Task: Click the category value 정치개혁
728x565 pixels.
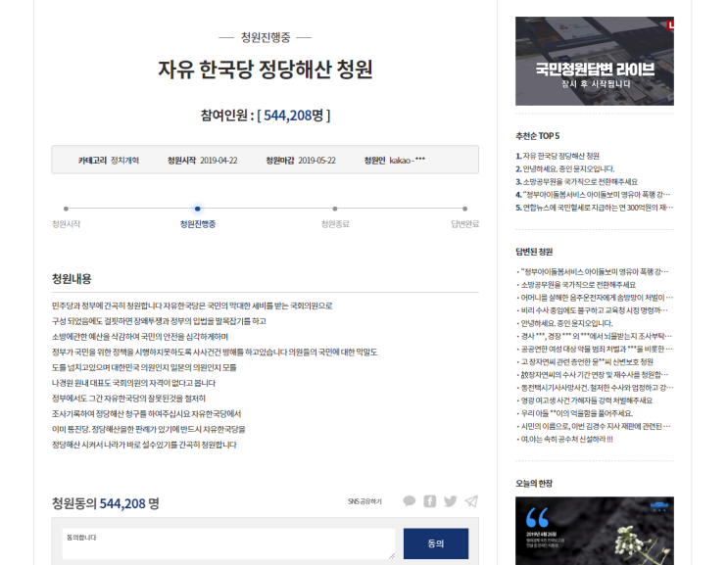Action: click(124, 161)
